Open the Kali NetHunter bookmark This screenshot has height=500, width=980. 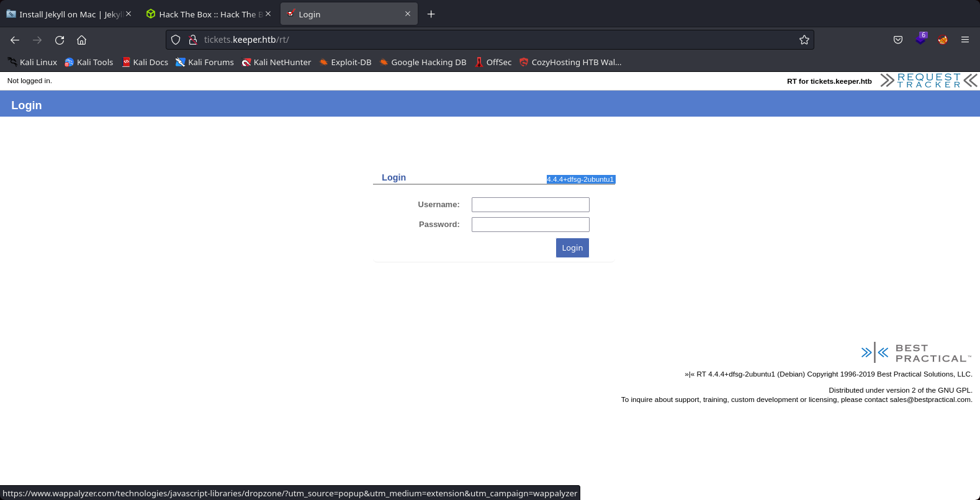[x=276, y=62]
